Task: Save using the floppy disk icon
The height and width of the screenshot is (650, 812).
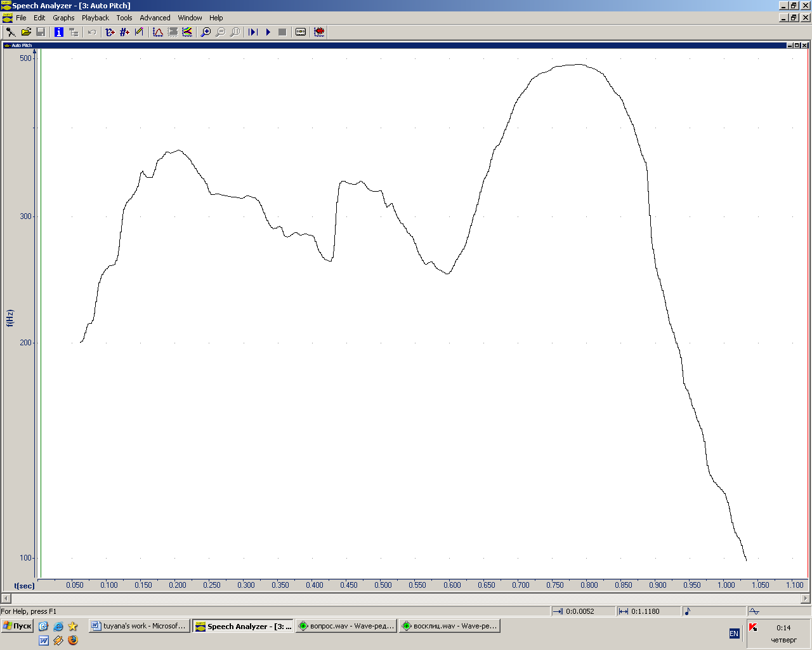Action: pyautogui.click(x=41, y=32)
